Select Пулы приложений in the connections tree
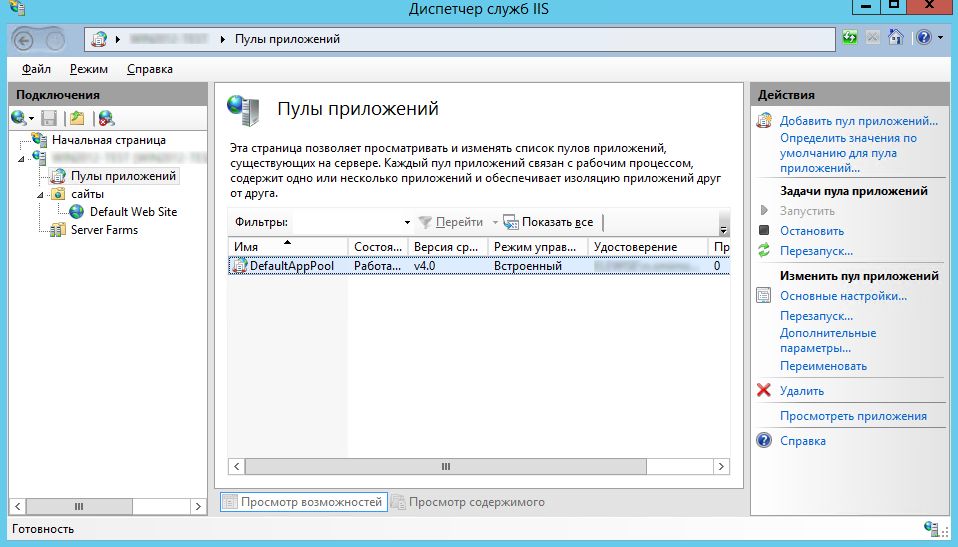The image size is (958, 547). point(123,176)
